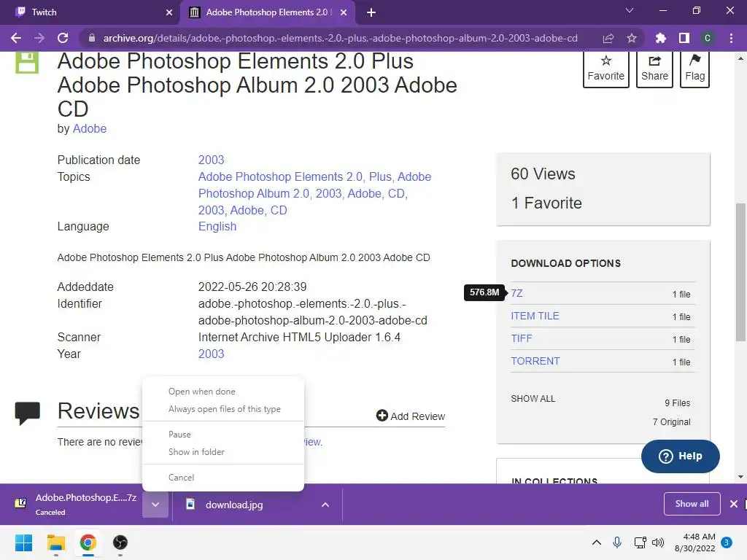Select Show in folder menu entry
Screen dimensions: 747x560
223,452
